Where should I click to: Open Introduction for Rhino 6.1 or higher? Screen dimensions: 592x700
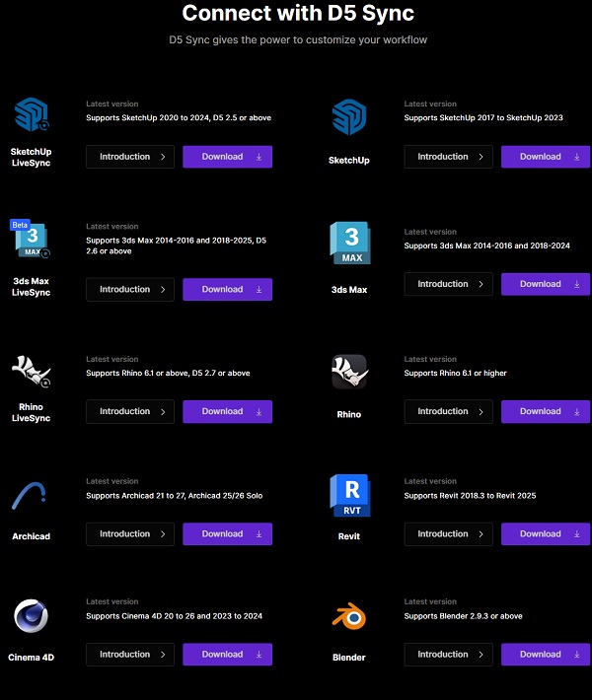pyautogui.click(x=448, y=412)
